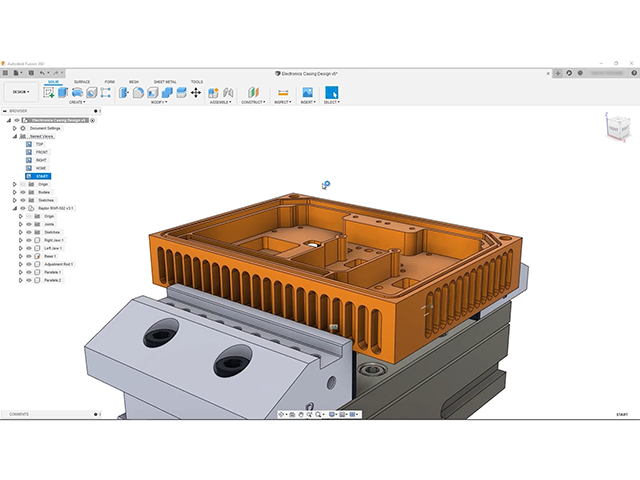Select the TOP named view
640x480 pixels.
pyautogui.click(x=39, y=144)
